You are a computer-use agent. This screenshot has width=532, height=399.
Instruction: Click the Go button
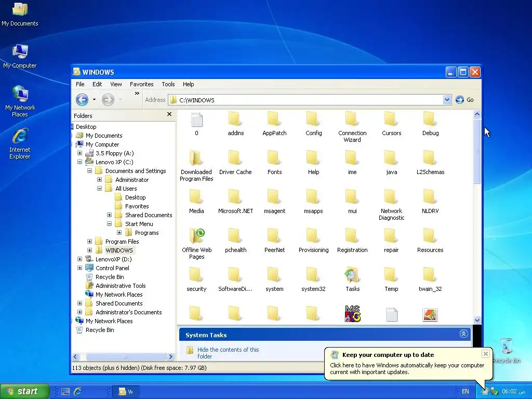click(464, 100)
